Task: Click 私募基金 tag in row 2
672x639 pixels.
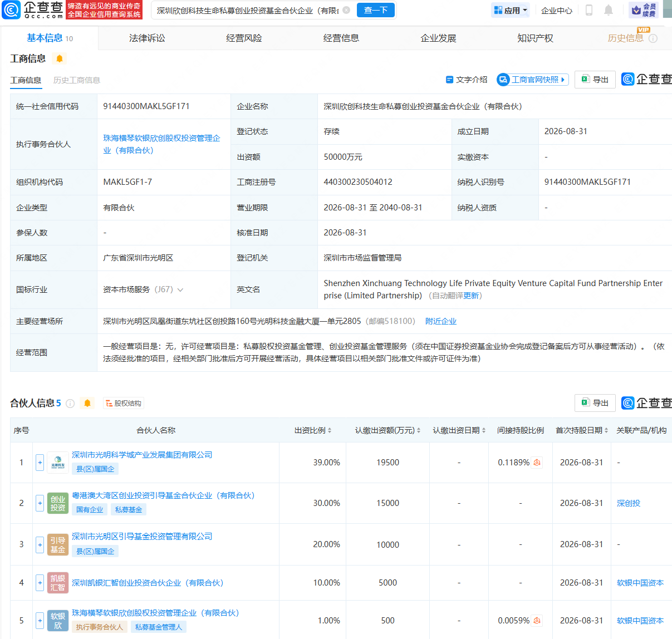Action: point(129,510)
